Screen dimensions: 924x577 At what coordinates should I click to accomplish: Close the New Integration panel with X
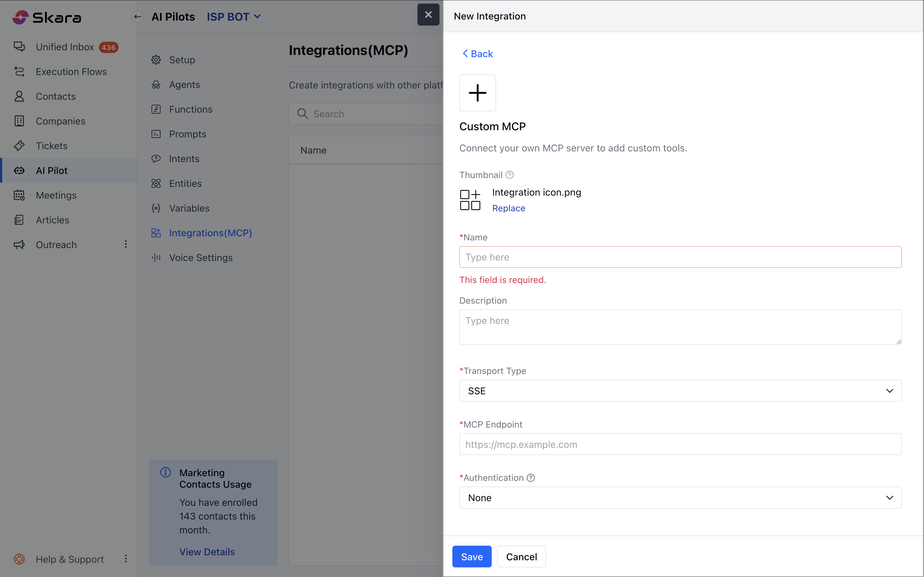click(428, 15)
